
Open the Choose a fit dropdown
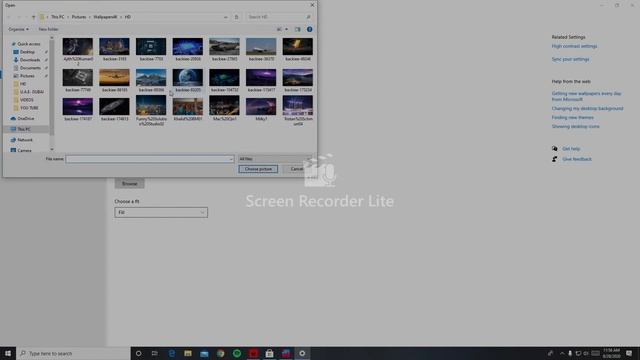click(161, 212)
